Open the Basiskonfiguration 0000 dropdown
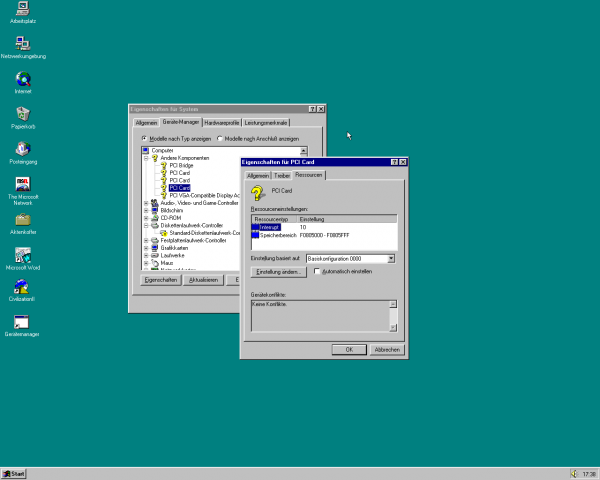 click(391, 259)
